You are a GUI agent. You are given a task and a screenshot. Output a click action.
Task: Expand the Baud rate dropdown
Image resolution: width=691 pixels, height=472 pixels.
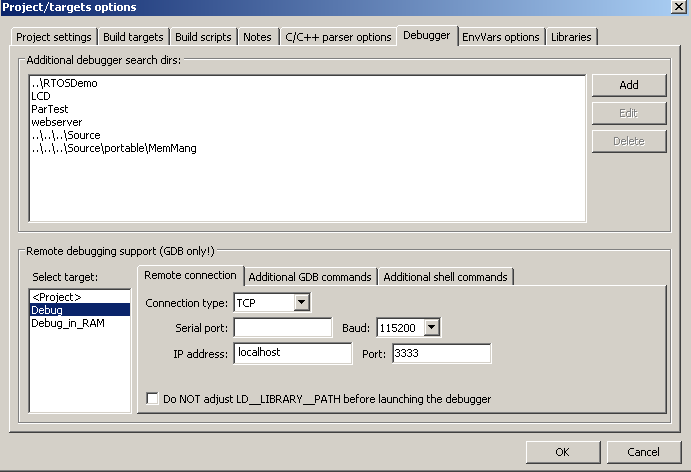tap(432, 327)
